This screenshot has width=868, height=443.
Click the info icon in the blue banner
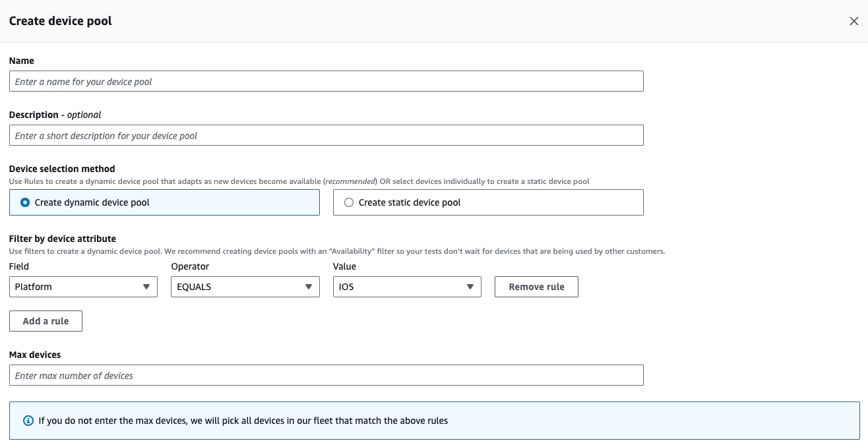(26, 420)
